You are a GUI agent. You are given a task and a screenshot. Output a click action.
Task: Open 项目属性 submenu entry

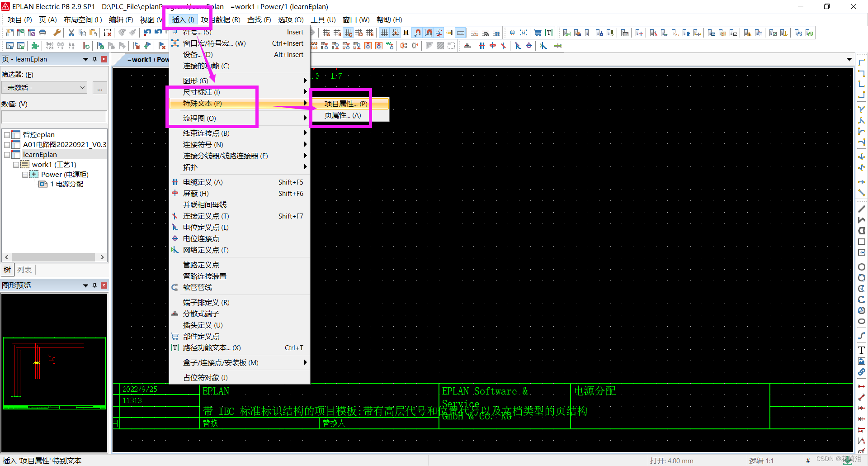click(349, 104)
